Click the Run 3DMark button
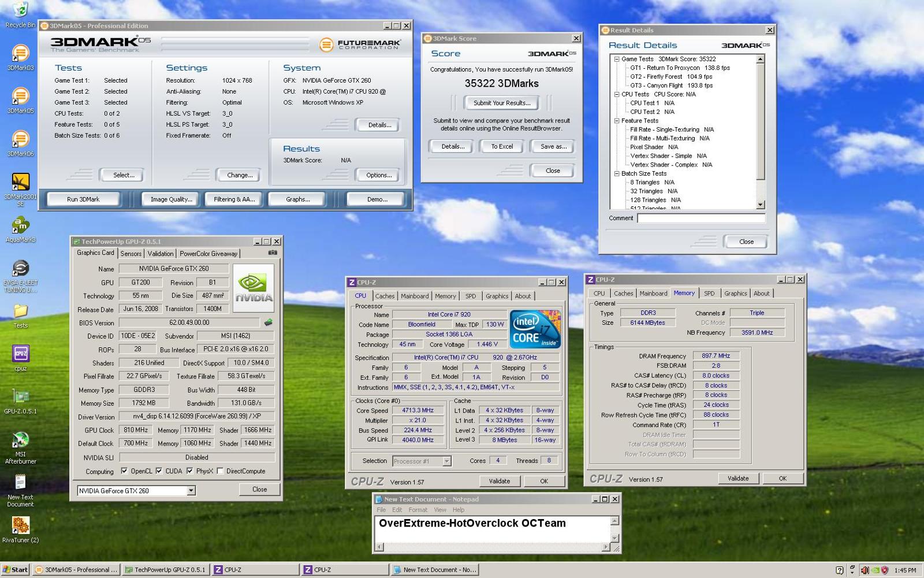The image size is (924, 578). coord(83,199)
